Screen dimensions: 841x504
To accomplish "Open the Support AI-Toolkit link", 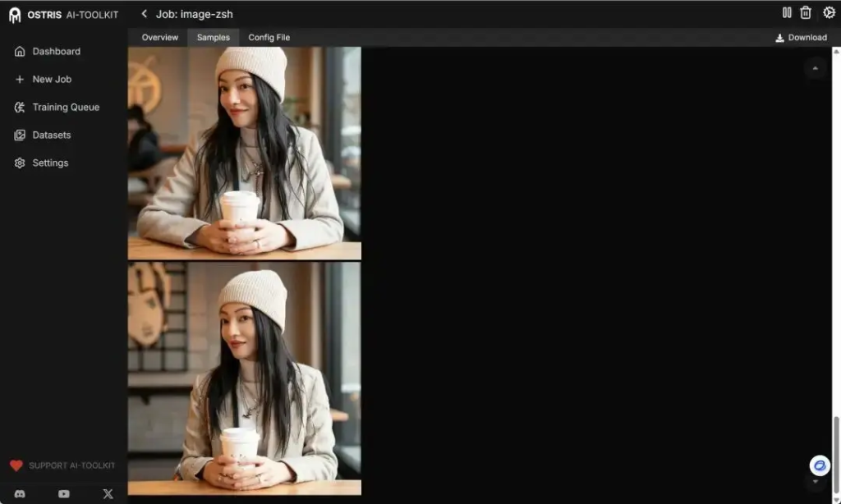I will point(62,465).
